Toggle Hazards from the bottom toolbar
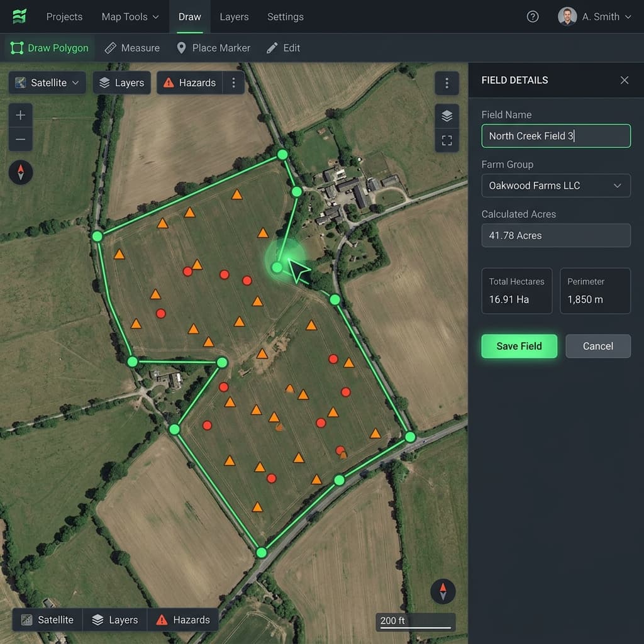This screenshot has height=644, width=644. point(182,619)
